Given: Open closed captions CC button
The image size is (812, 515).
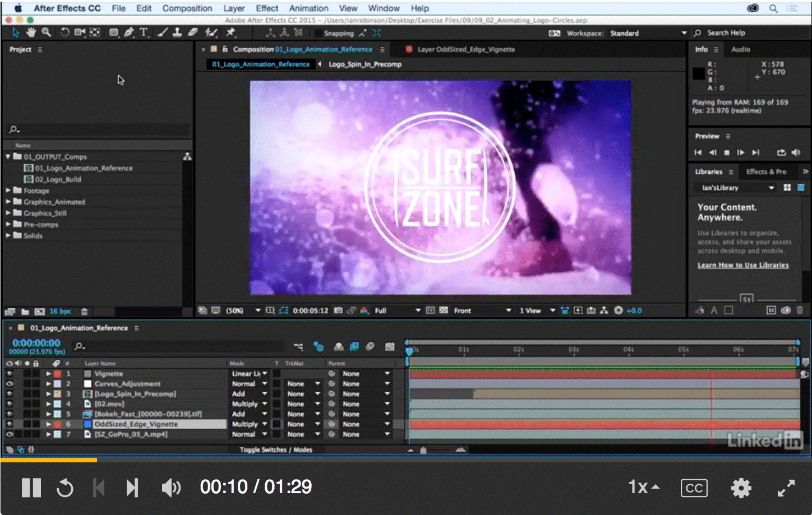Looking at the screenshot, I should click(694, 488).
